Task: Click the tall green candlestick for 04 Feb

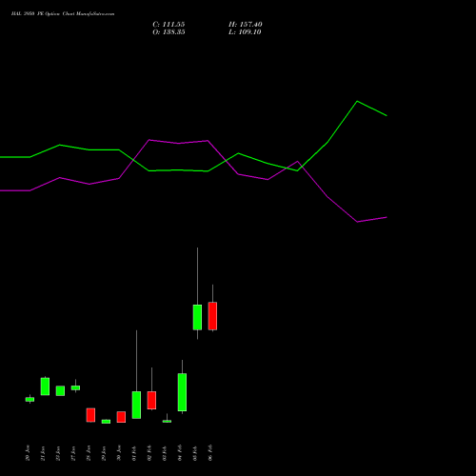Action: tap(182, 392)
